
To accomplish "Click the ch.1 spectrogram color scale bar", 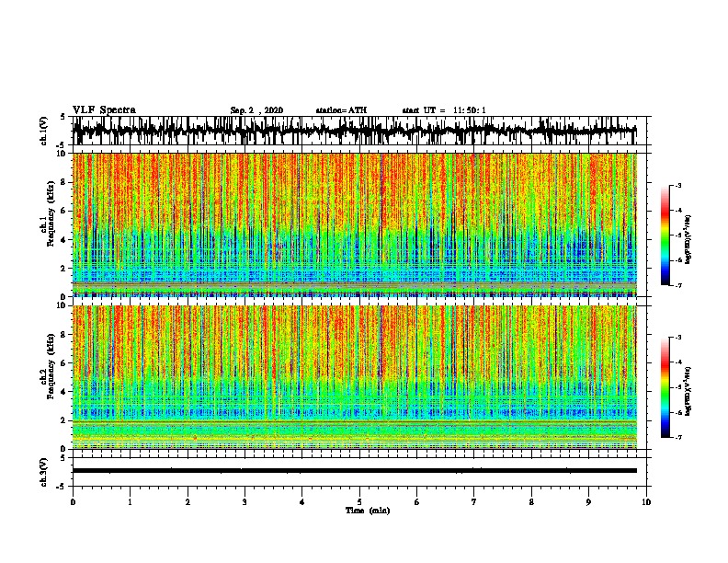I will point(665,236).
